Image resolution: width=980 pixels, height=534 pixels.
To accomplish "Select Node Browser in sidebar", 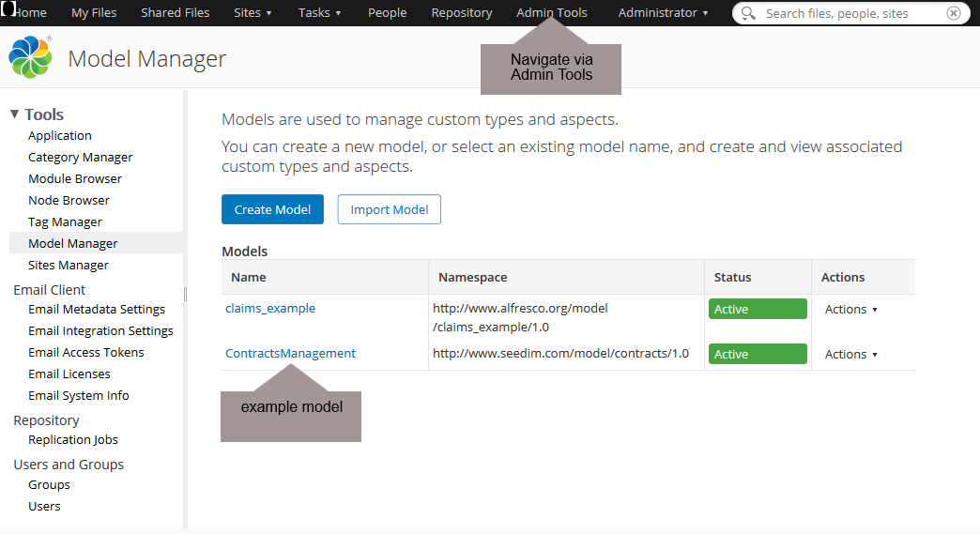I will coord(69,200).
